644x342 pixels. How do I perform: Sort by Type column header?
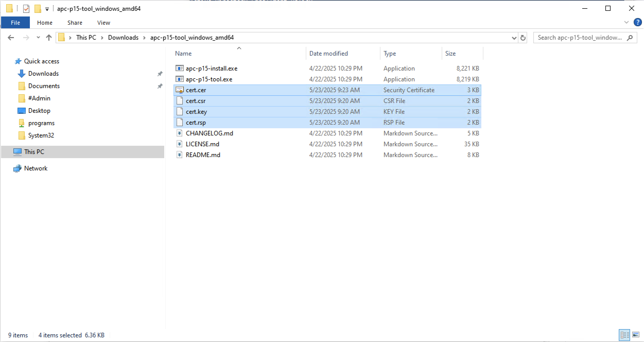click(411, 53)
